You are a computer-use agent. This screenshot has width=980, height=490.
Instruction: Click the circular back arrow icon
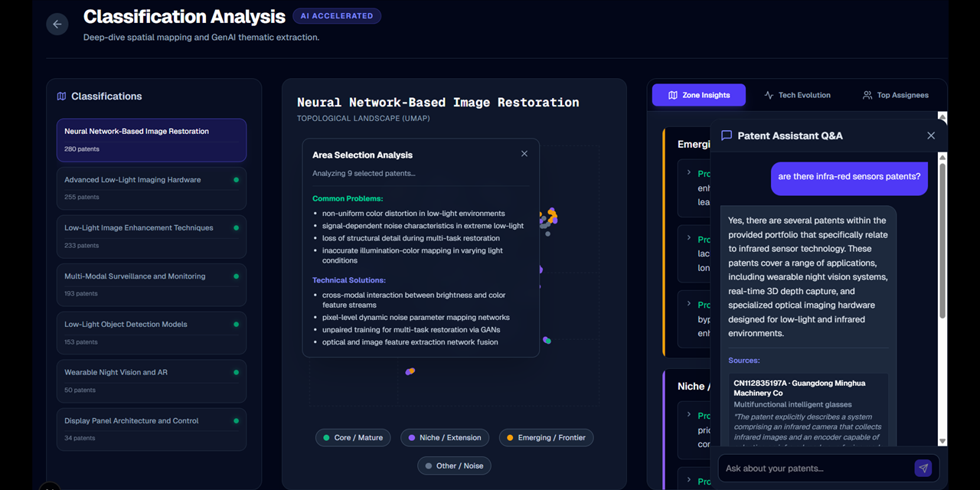[57, 24]
